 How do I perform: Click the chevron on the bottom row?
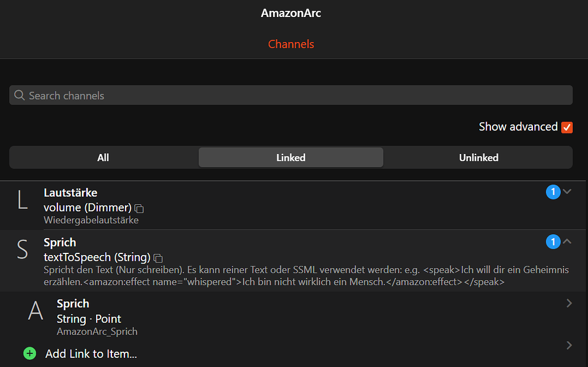(x=569, y=345)
